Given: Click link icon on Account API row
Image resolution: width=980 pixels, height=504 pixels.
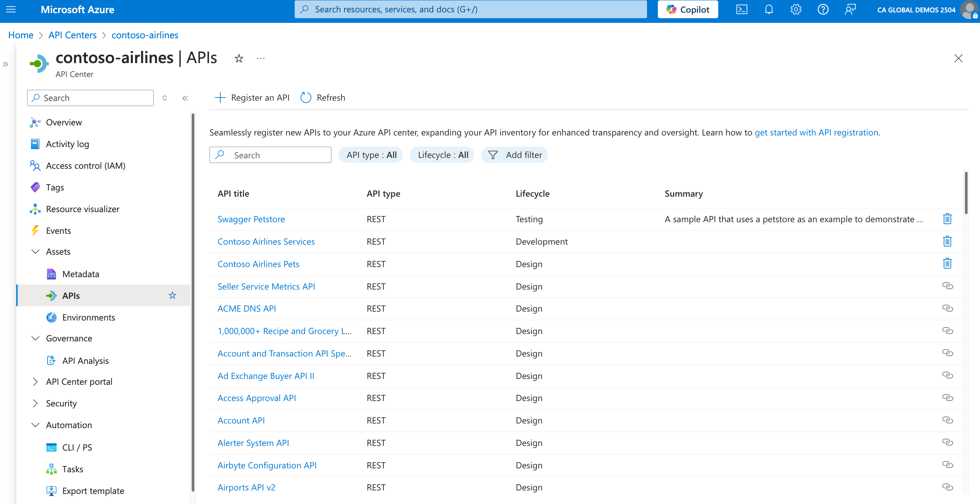Looking at the screenshot, I should pos(947,420).
